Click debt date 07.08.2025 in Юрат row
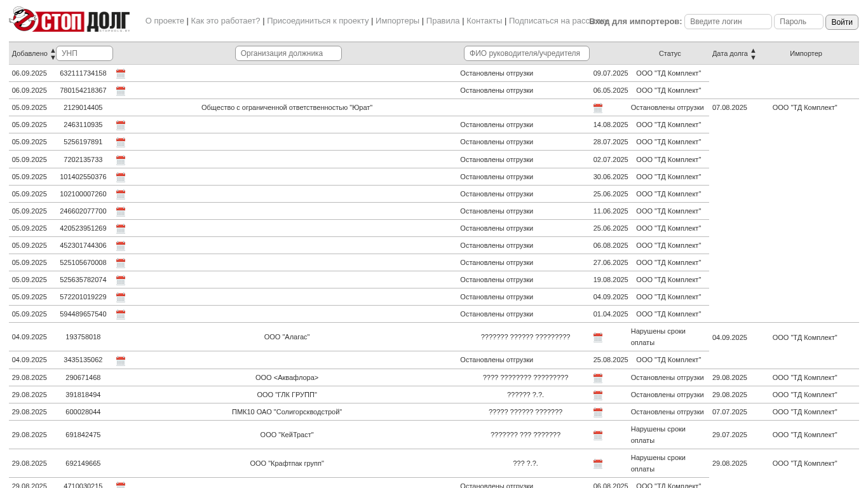This screenshot has height=488, width=868. click(729, 107)
